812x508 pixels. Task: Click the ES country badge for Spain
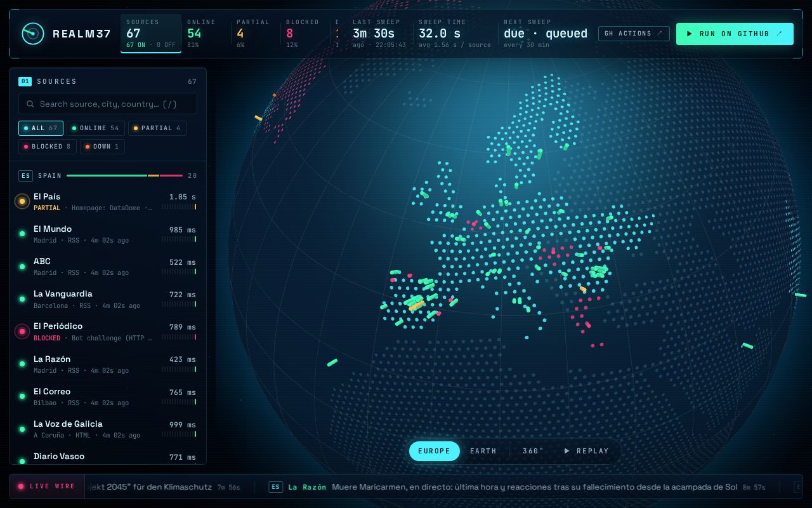25,176
